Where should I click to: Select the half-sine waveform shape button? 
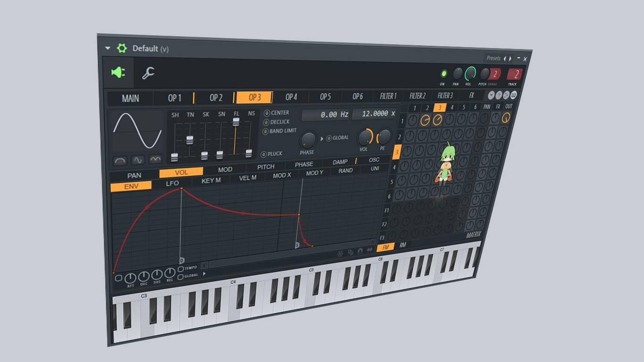(x=120, y=161)
